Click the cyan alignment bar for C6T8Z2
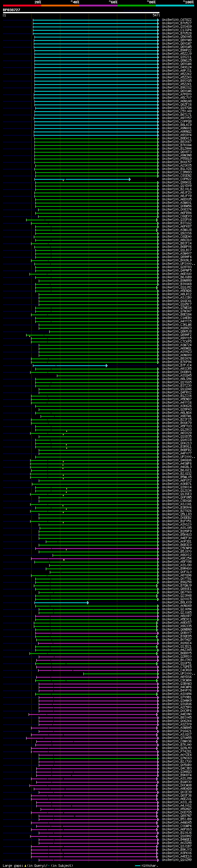Viewport: 197px width, 868px height. point(96,20)
